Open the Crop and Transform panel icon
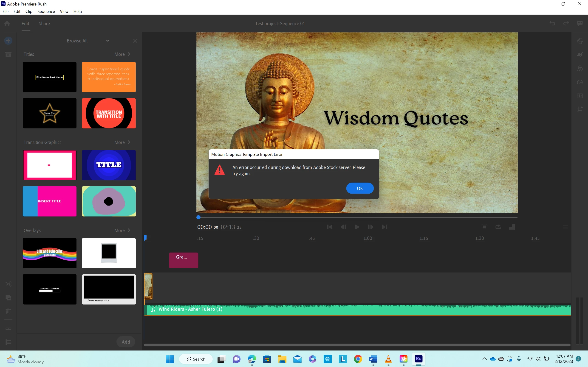 point(580,109)
